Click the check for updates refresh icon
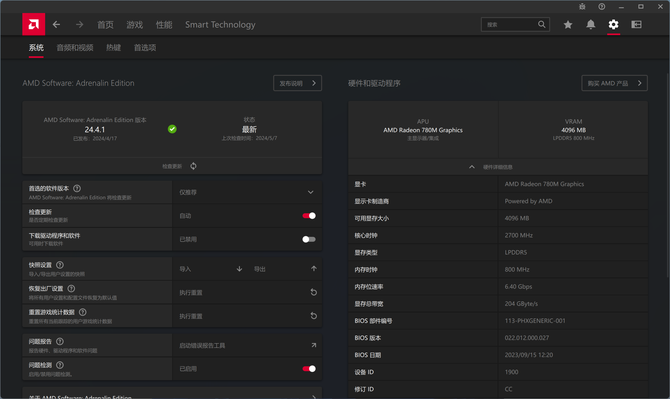Viewport: 670px width, 399px height. point(194,166)
